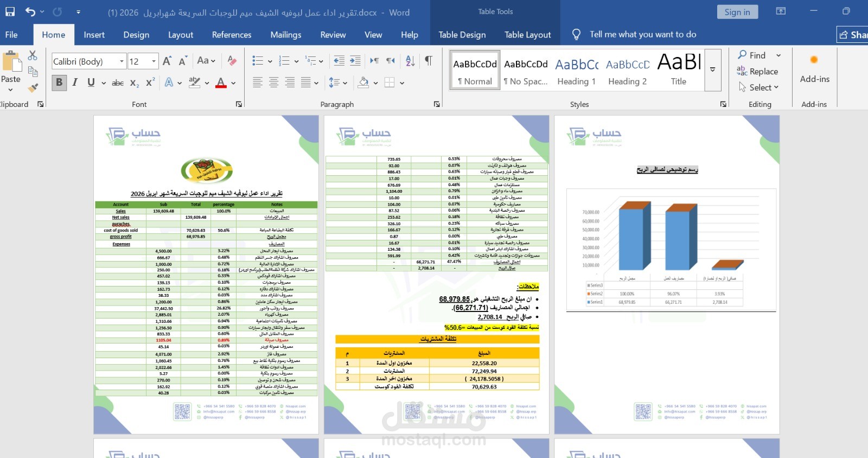Click the Tell me what you want to do box
Image resolution: width=868 pixels, height=458 pixels.
click(x=643, y=34)
